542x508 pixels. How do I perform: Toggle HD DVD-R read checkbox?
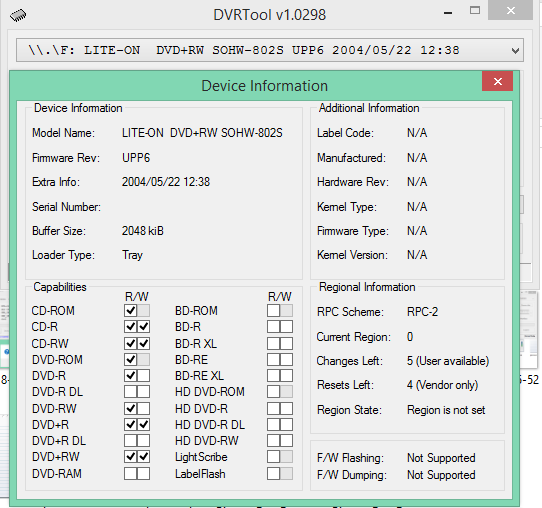273,408
